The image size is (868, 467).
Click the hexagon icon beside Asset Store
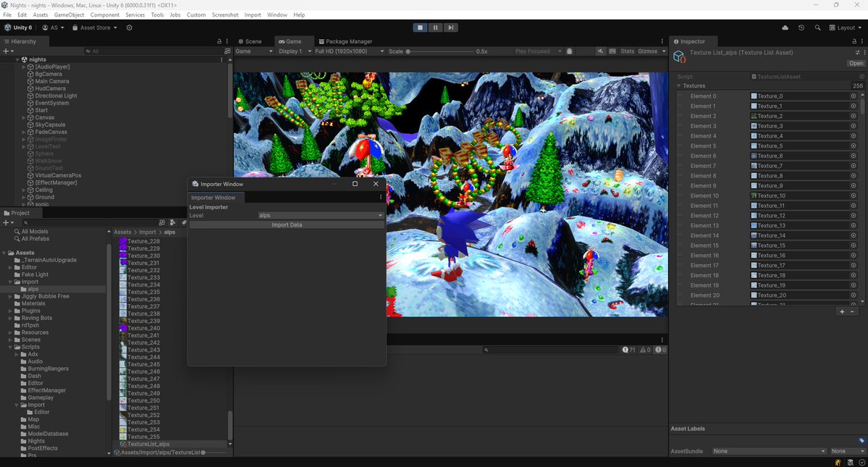[129, 28]
